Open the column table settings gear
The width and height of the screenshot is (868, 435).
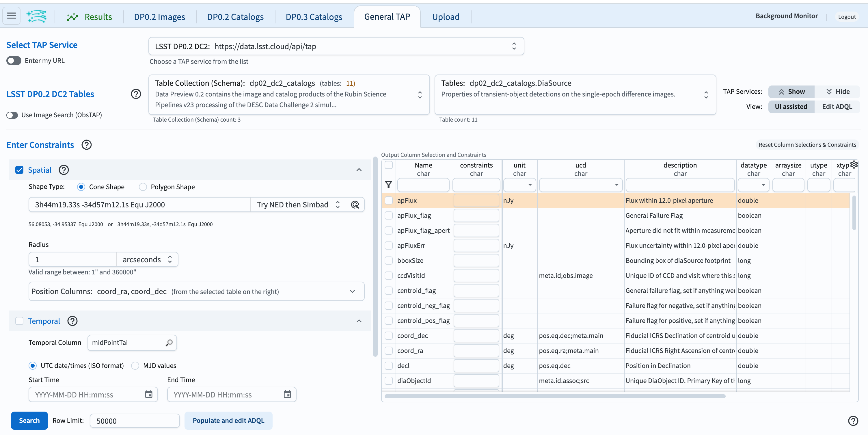click(854, 164)
